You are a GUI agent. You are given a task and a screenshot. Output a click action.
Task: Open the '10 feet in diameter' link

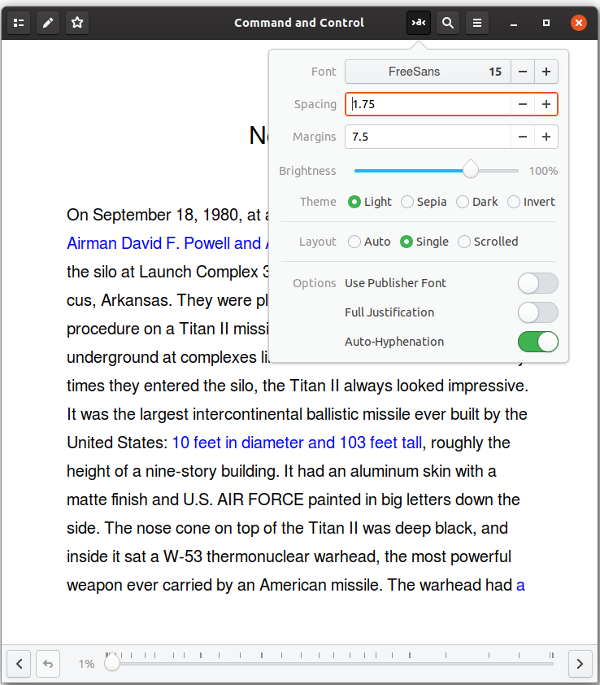point(297,443)
